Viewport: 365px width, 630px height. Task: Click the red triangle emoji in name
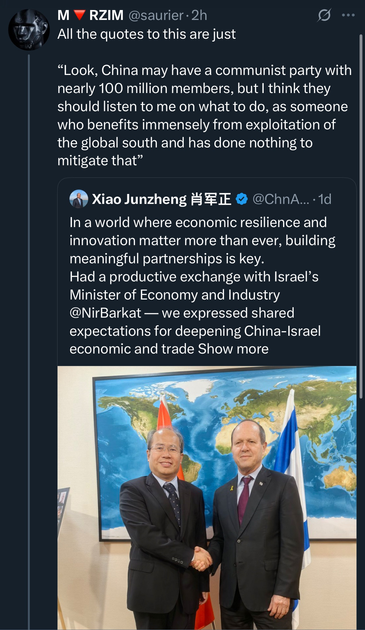coord(80,15)
